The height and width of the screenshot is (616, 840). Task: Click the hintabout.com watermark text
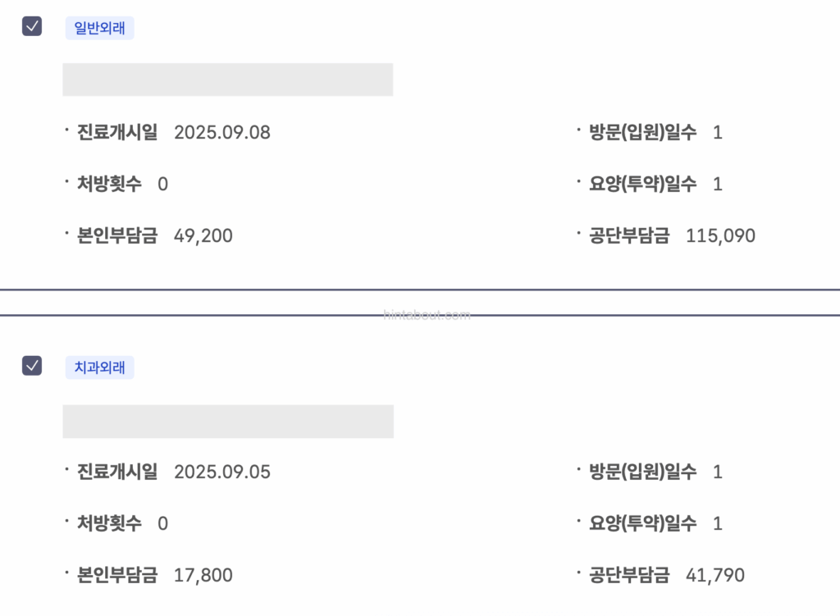(x=427, y=313)
